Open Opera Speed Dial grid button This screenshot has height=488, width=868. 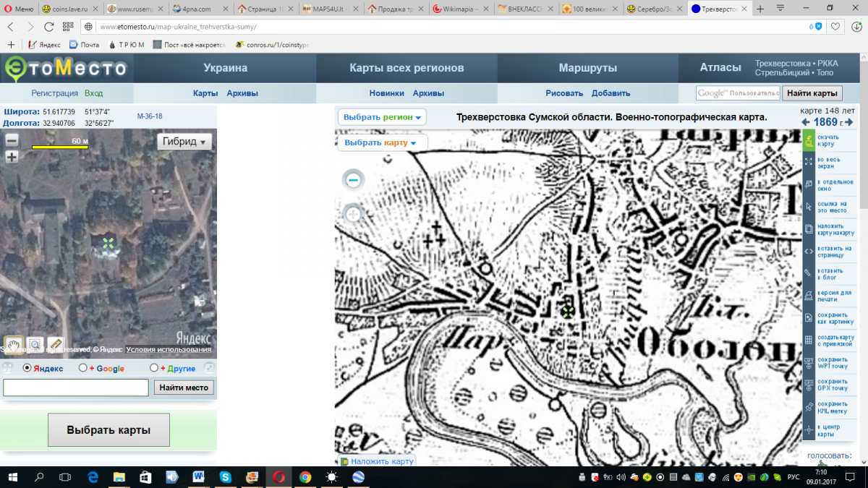[x=67, y=26]
